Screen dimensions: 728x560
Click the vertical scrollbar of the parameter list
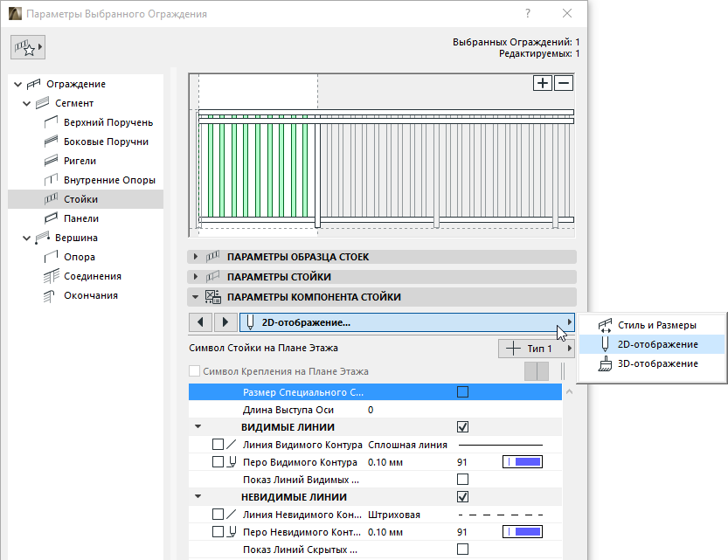point(568,472)
